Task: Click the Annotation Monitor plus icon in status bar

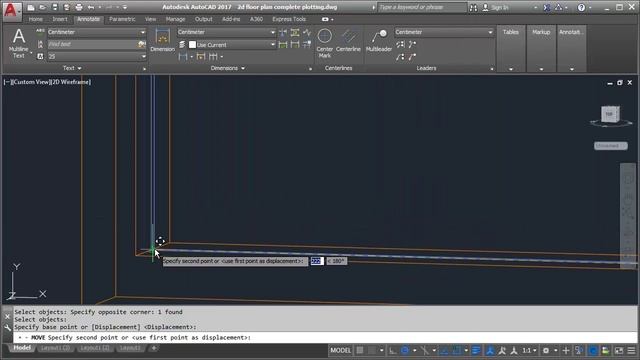Action: coord(566,350)
